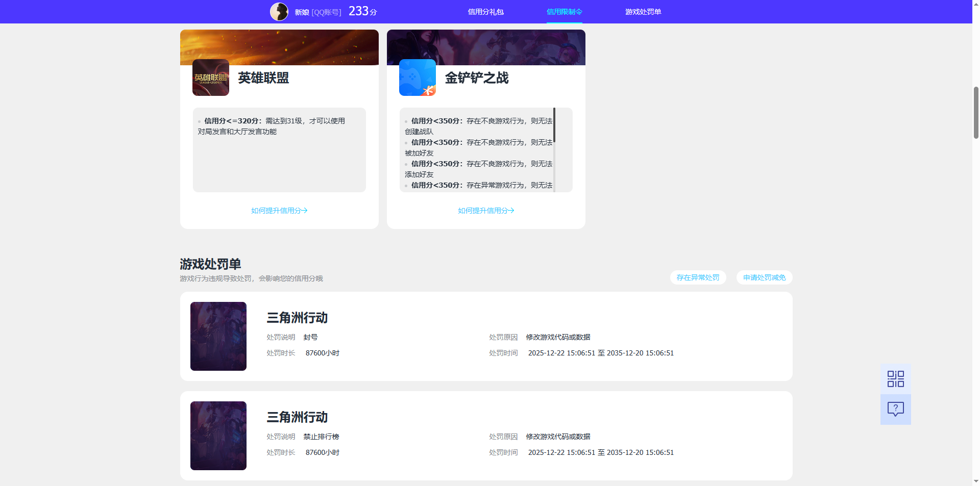This screenshot has height=486, width=980.
Task: Click penalty time range in 封号 card
Action: tap(601, 353)
